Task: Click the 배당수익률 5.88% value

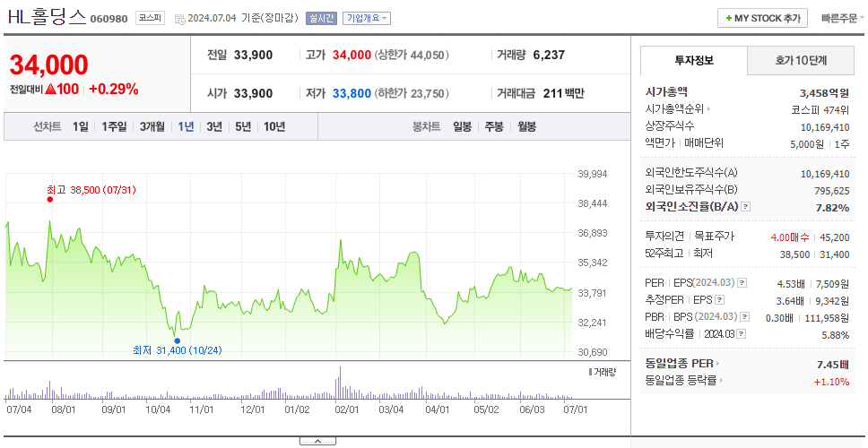Action: point(836,335)
